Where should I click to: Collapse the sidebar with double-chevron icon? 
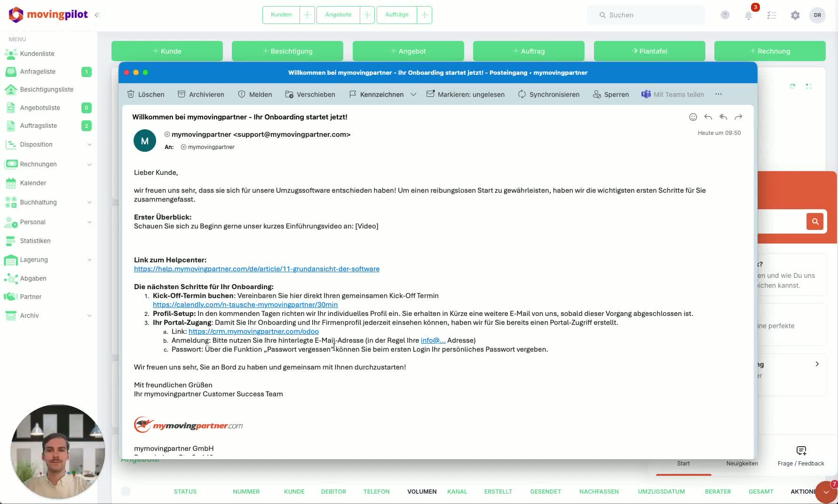click(x=97, y=15)
